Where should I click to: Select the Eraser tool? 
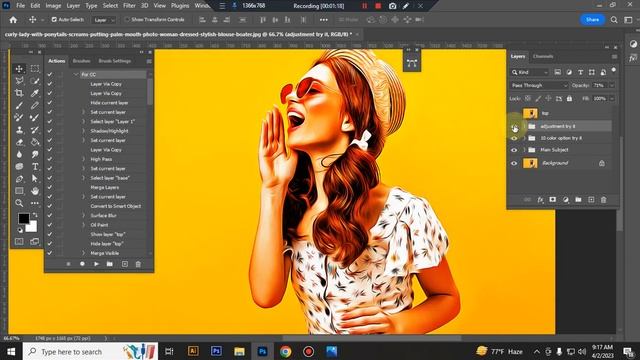19,142
